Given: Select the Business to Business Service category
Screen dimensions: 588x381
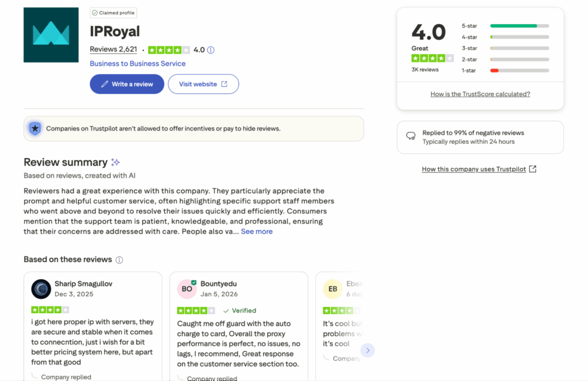Looking at the screenshot, I should [137, 63].
